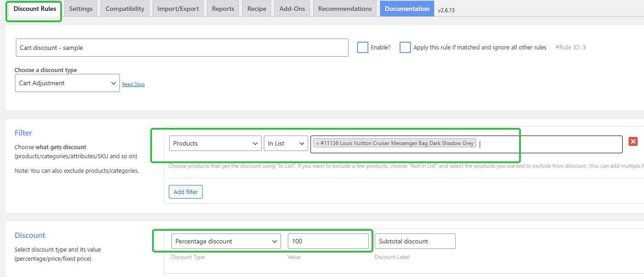Open the Read Docs link
644x277 pixels.
click(x=133, y=84)
